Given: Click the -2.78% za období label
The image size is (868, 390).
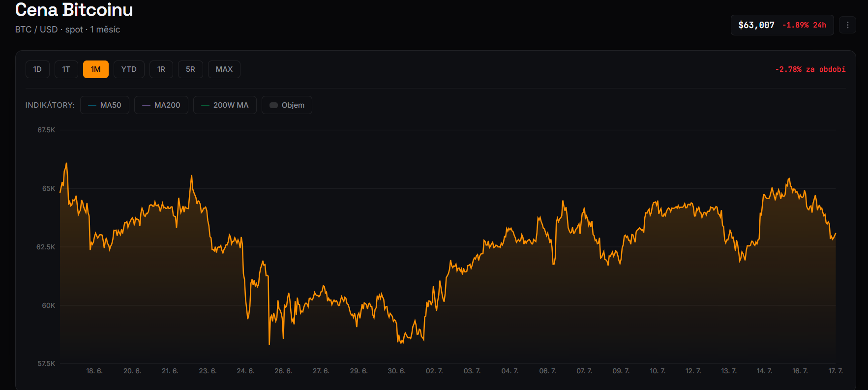Looking at the screenshot, I should coord(810,69).
